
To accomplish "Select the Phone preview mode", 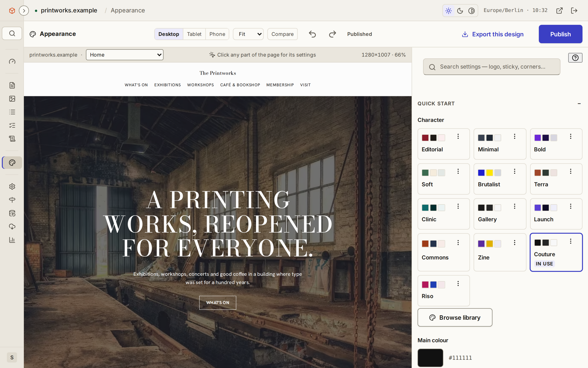I will tap(217, 34).
